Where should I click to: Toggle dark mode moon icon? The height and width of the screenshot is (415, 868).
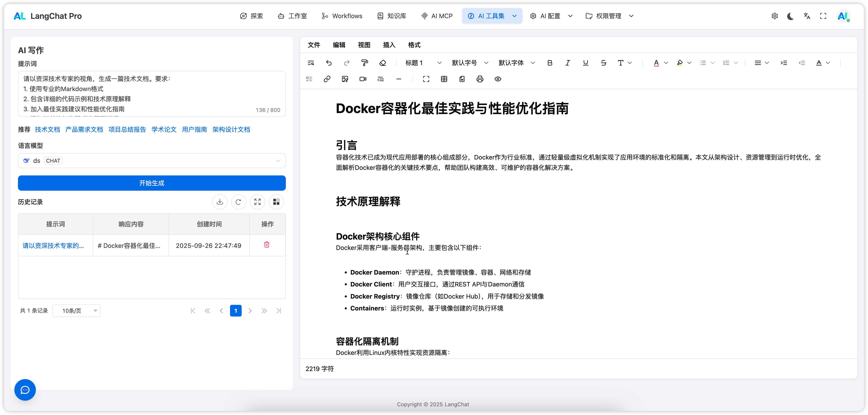pos(790,16)
